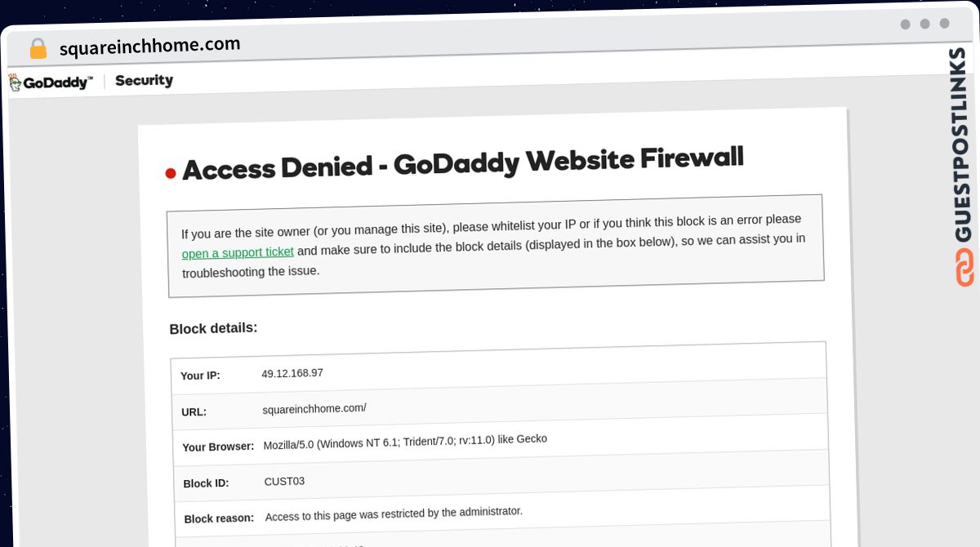Image resolution: width=980 pixels, height=547 pixels.
Task: Click the GoDaddy wordmark text
Action: 57,82
